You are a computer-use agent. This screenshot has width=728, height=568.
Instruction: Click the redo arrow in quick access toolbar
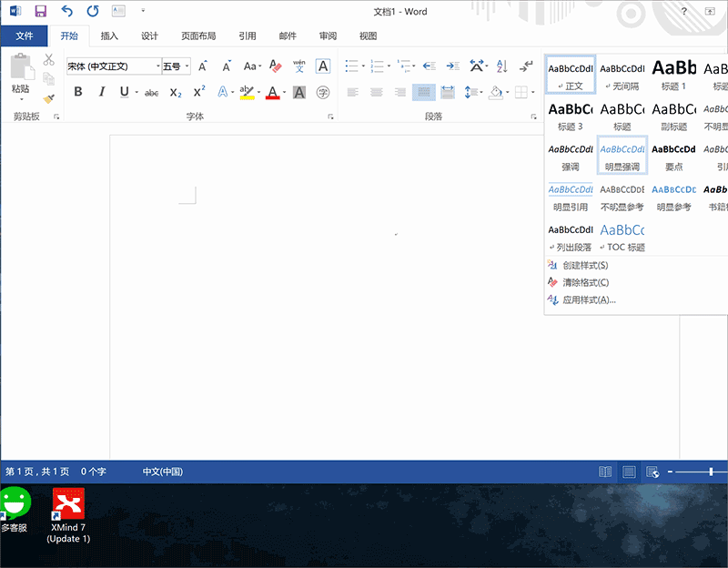tap(93, 11)
